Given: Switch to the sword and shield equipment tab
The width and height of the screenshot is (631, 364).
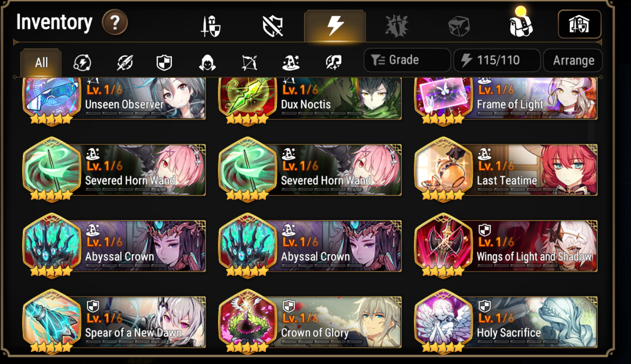Looking at the screenshot, I should pyautogui.click(x=211, y=26).
